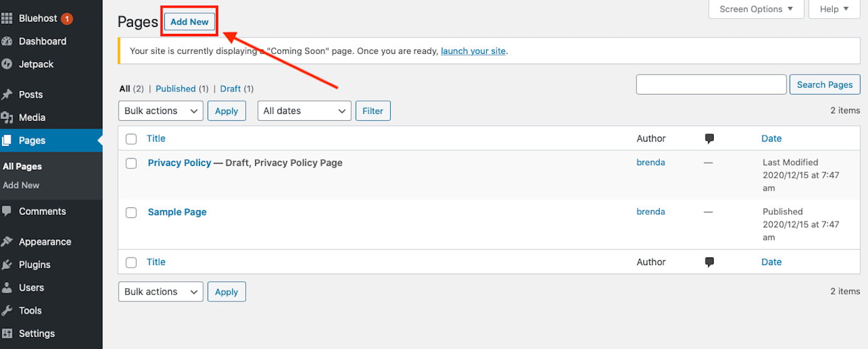The image size is (868, 349).
Task: Show only Draft pages filter
Action: point(230,89)
